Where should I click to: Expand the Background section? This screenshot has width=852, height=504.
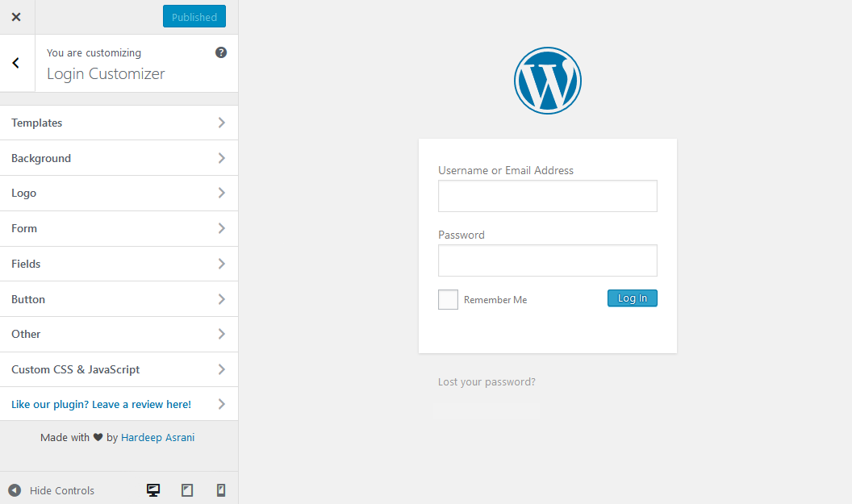(x=119, y=158)
